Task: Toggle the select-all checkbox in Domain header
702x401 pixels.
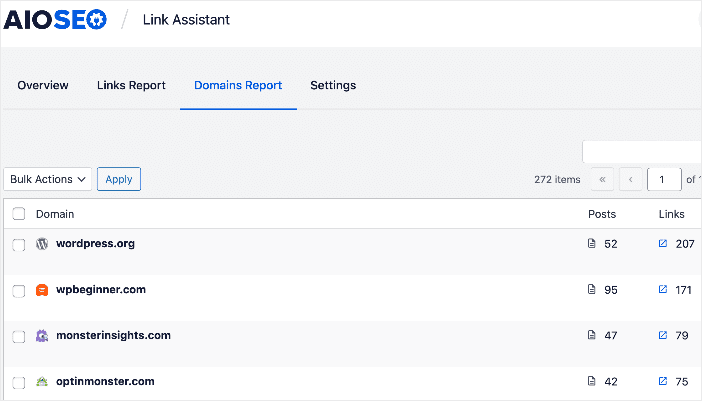Action: [19, 214]
